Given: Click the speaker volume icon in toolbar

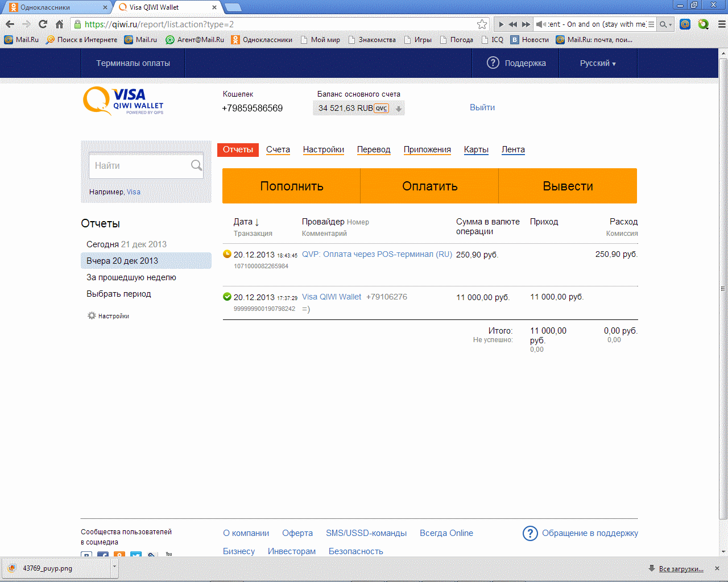Looking at the screenshot, I should (540, 24).
